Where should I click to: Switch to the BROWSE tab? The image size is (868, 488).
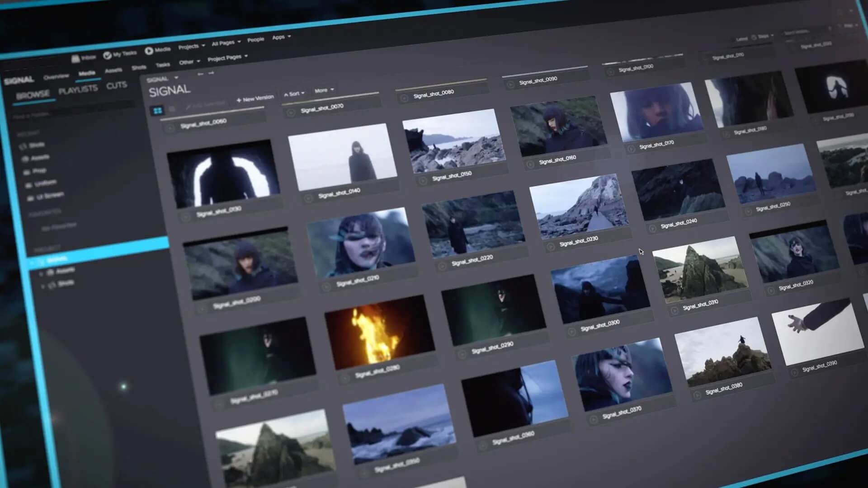pos(33,95)
